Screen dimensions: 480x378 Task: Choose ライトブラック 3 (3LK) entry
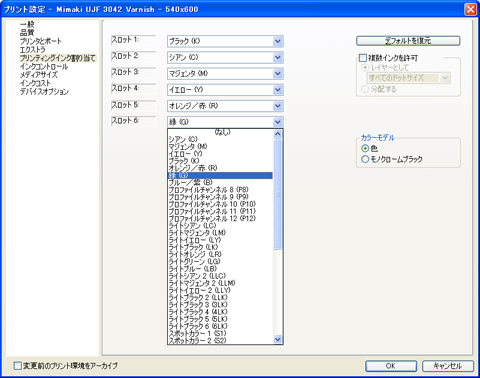(220, 305)
